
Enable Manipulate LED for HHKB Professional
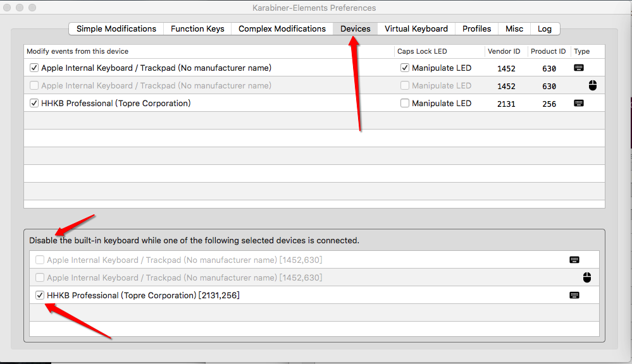point(405,103)
